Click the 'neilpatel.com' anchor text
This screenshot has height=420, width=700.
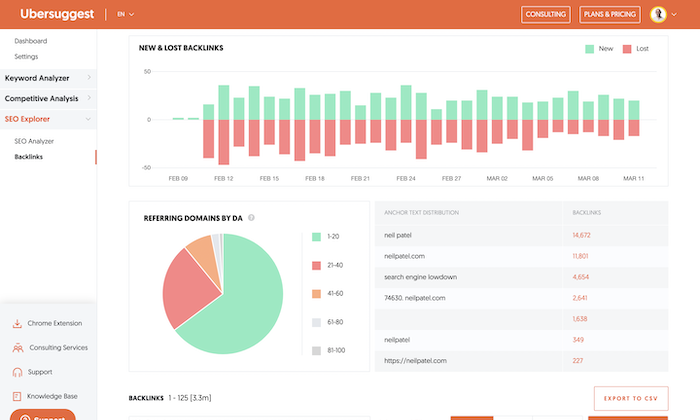point(404,256)
